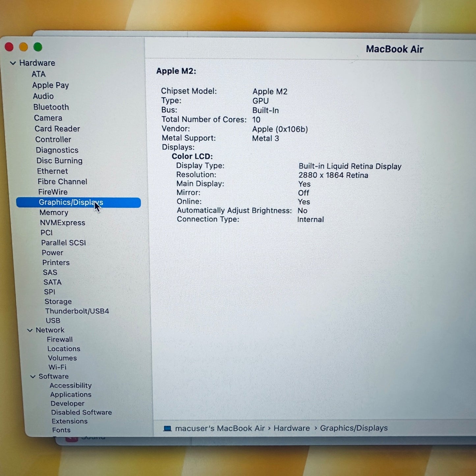Image resolution: width=476 pixels, height=476 pixels.
Task: View Camera hardware information
Action: click(48, 118)
